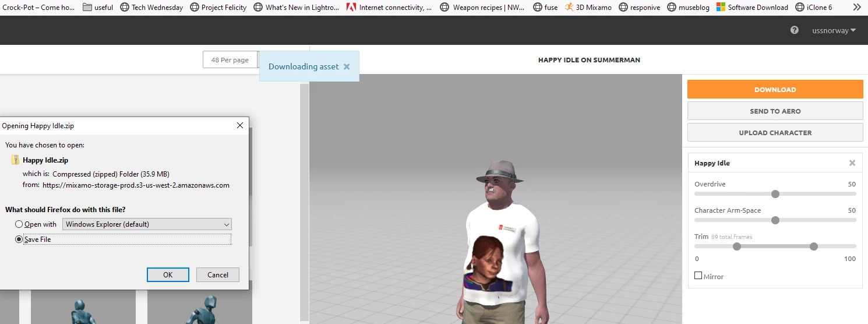Open the museblog bookmark
The width and height of the screenshot is (868, 324).
688,8
